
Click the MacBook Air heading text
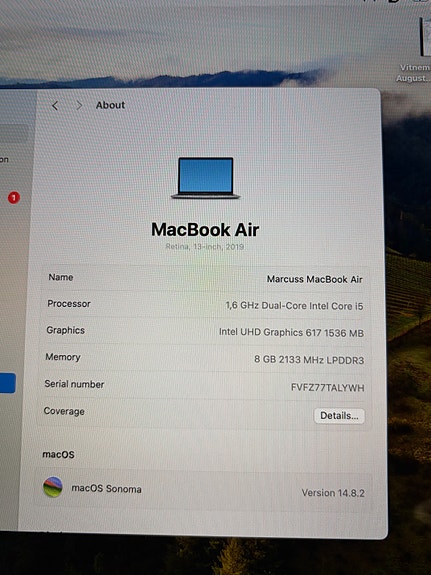point(205,230)
